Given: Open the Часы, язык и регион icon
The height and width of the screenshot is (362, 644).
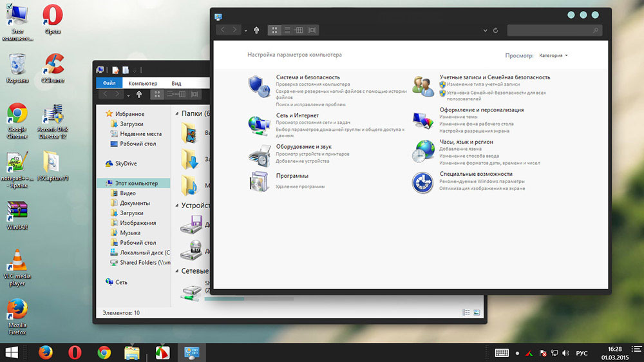Looking at the screenshot, I should tap(423, 151).
